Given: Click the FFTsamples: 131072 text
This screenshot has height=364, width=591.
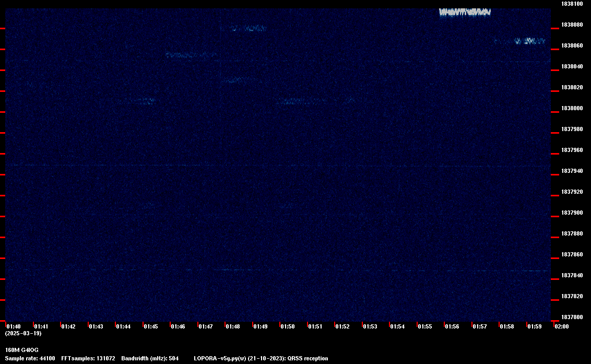Looking at the screenshot, I should click(88, 358).
